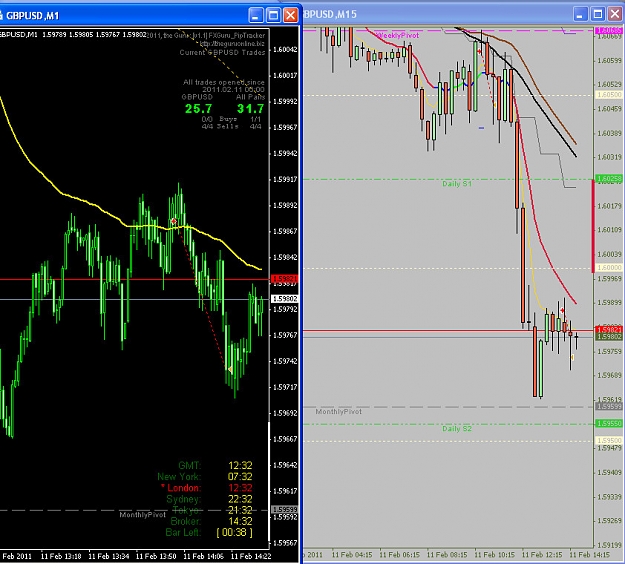The width and height of the screenshot is (625, 564).
Task: Click the green GBPUSD pip count 25.7
Action: tap(199, 108)
